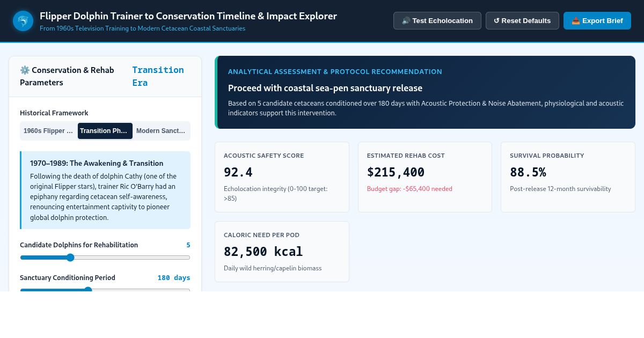Image resolution: width=644 pixels, height=338 pixels.
Task: Click the Echolocation integrity target description
Action: tap(275, 194)
